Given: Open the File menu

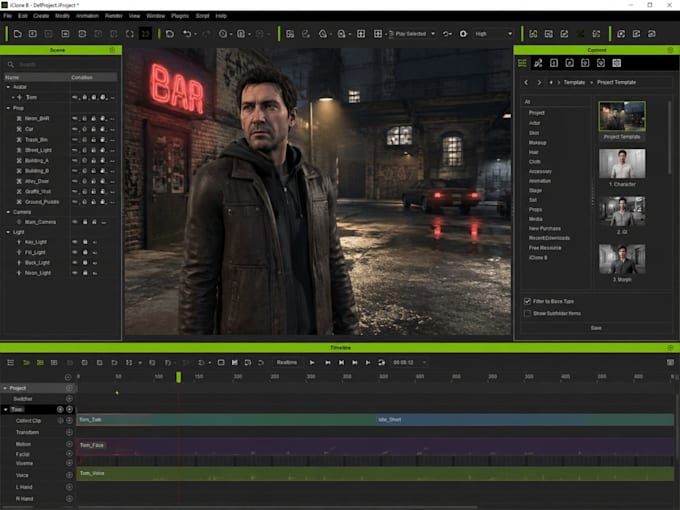Looking at the screenshot, I should [x=7, y=16].
